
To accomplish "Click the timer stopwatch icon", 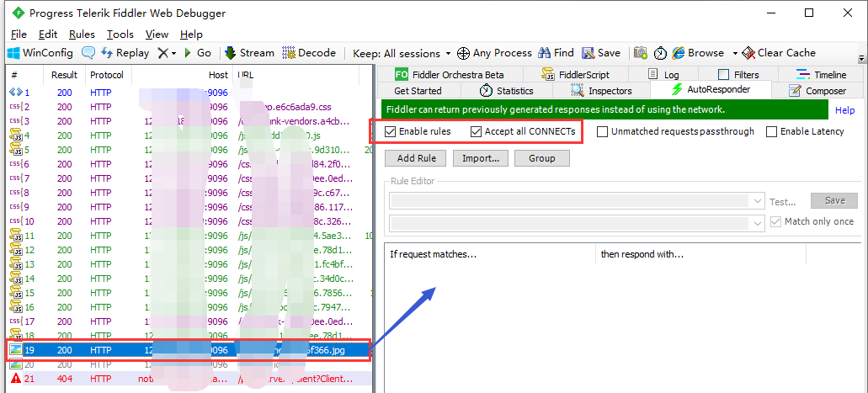I will [660, 53].
